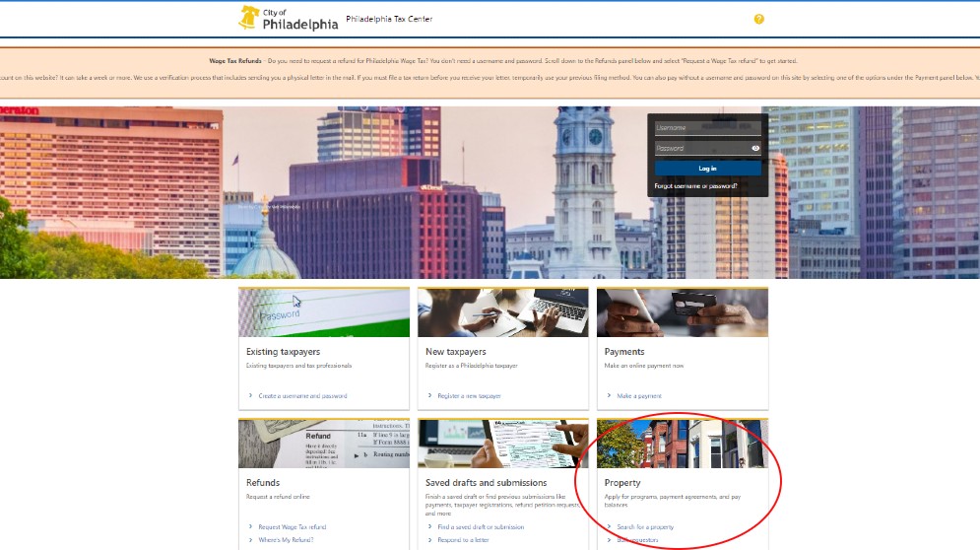The image size is (980, 550).
Task: Click the City of Philadelphia logo
Action: coord(289,19)
